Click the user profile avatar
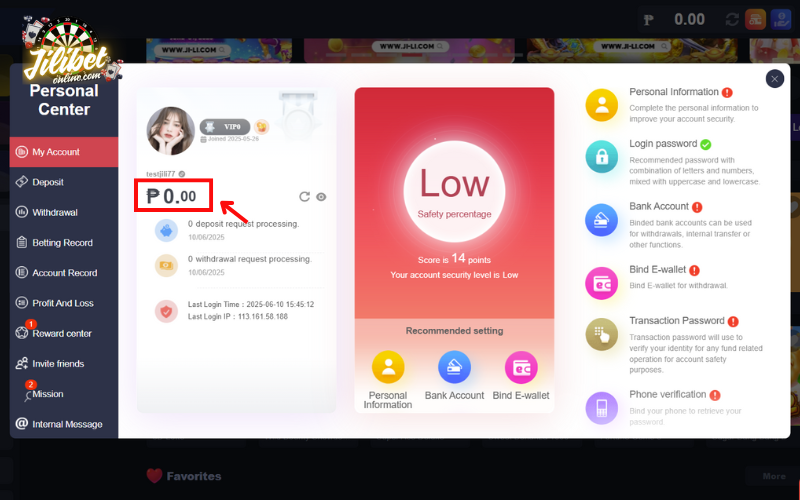This screenshot has width=800, height=500. (170, 131)
